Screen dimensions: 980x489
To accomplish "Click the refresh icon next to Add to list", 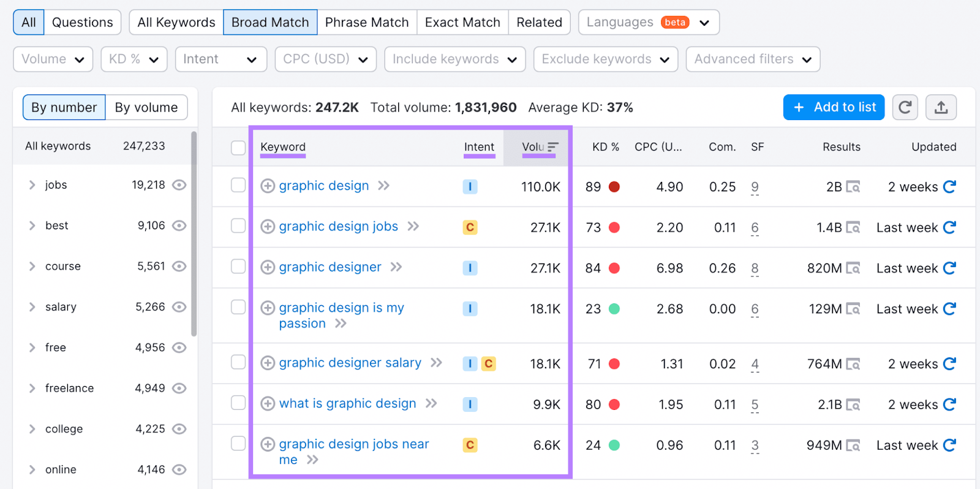I will tap(905, 108).
